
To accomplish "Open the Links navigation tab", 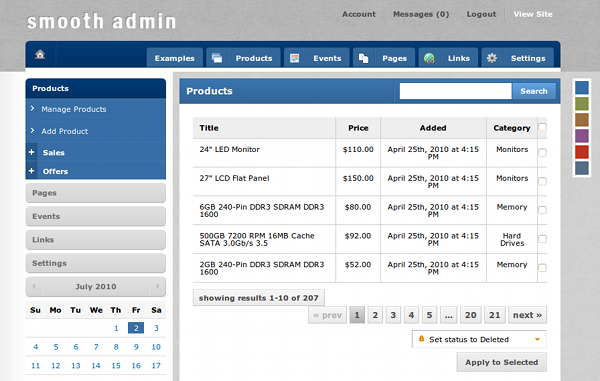I will click(x=448, y=58).
